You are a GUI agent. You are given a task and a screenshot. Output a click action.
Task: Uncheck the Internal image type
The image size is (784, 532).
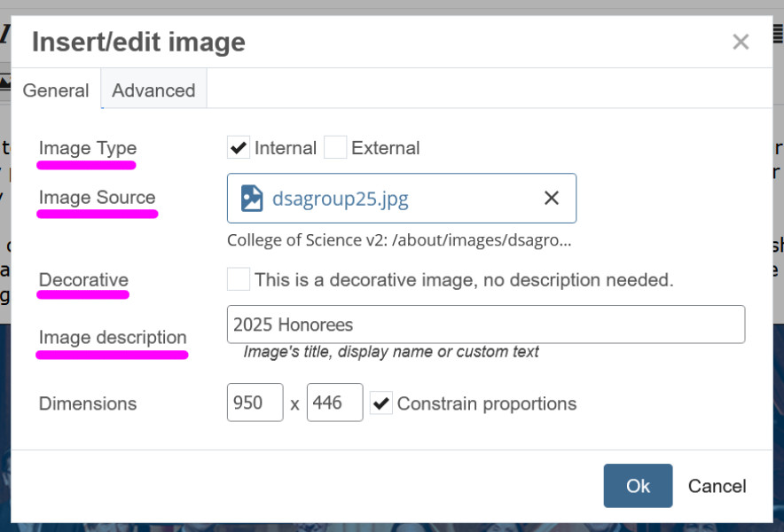click(237, 147)
